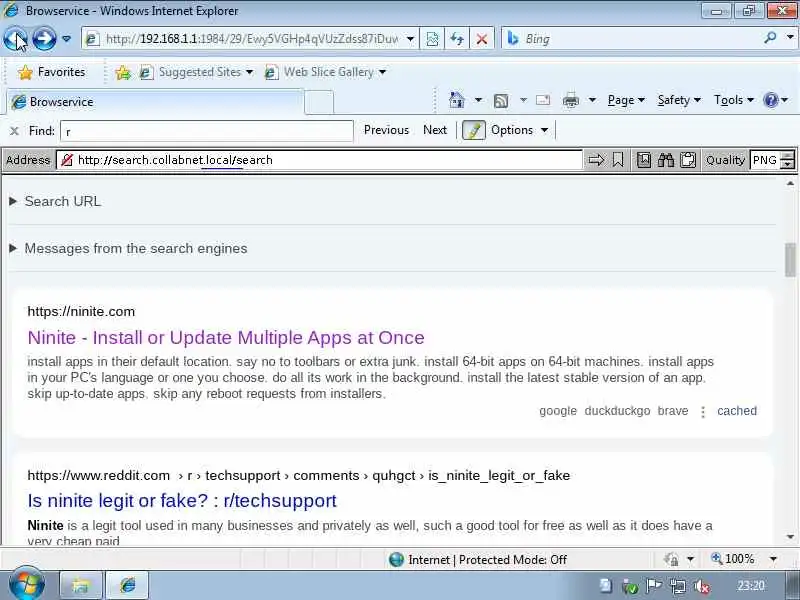The height and width of the screenshot is (600, 800).
Task: Click the red stop loading icon
Action: click(481, 39)
